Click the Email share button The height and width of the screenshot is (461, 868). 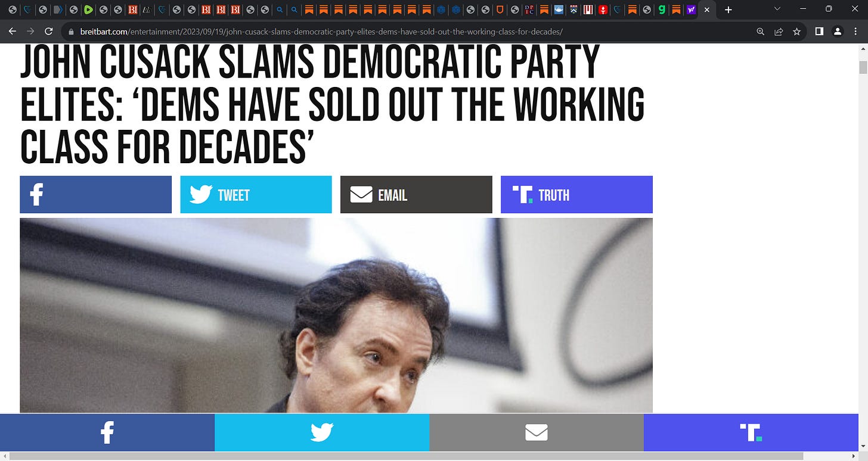coord(416,195)
